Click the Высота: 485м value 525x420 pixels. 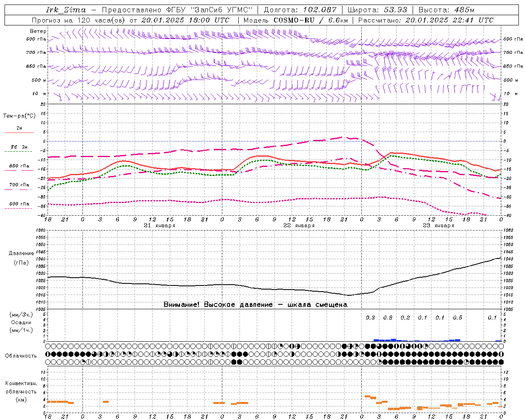(446, 10)
